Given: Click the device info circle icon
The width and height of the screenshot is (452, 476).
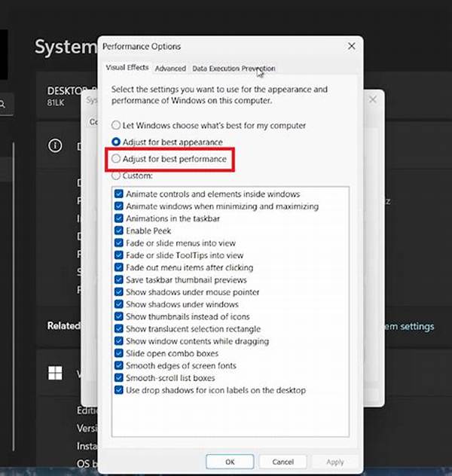Looking at the screenshot, I should click(54, 146).
